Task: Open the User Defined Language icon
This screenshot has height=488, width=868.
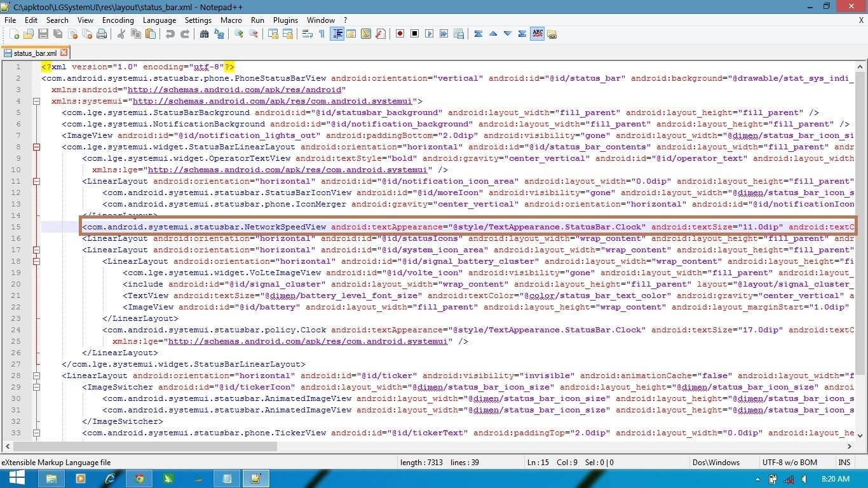Action: [351, 34]
